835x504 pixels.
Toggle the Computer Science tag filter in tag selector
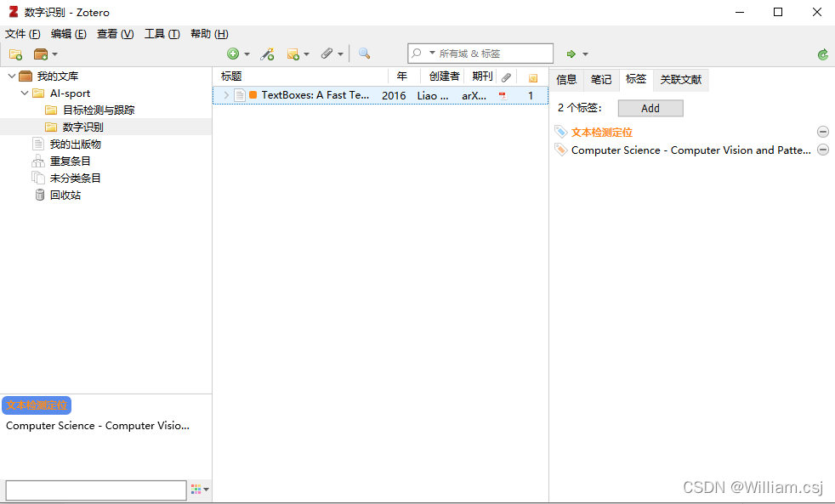click(x=98, y=426)
